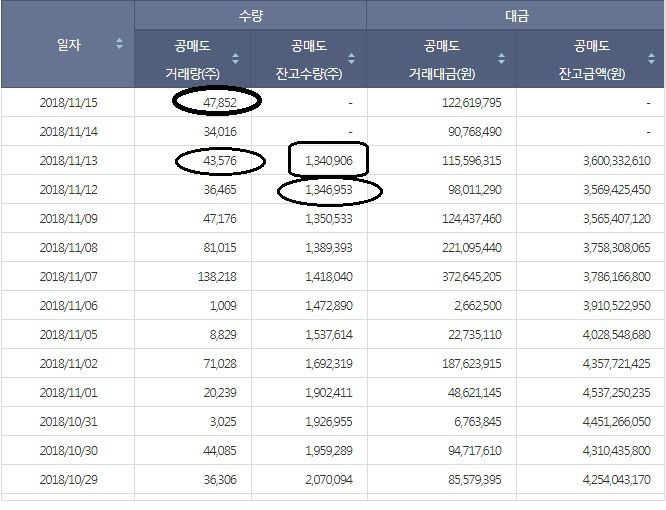Click trade amount 372,645,205
This screenshot has height=510, width=666.
[x=472, y=276]
